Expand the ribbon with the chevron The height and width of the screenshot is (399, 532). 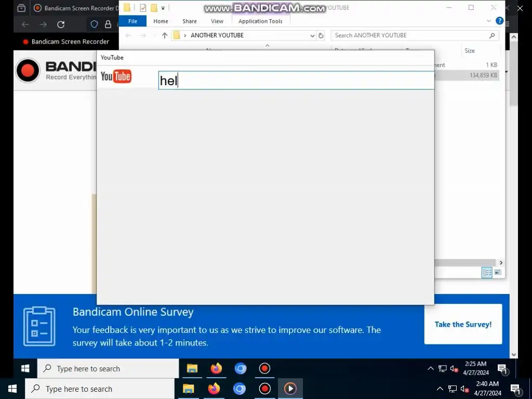489,21
